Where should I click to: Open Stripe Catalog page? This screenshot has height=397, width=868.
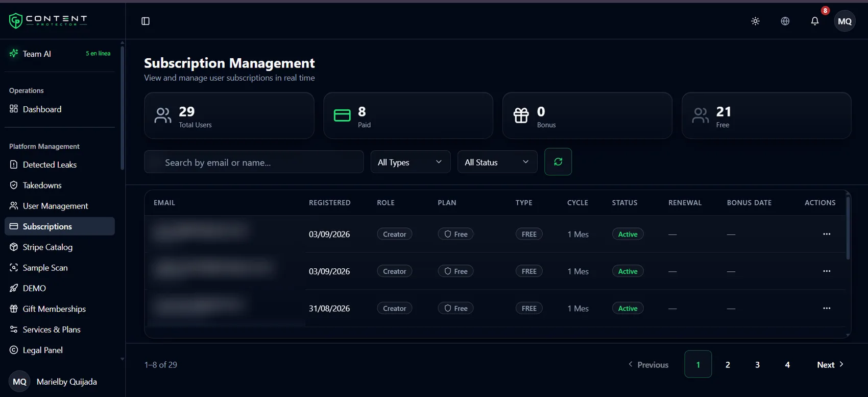tap(60, 247)
